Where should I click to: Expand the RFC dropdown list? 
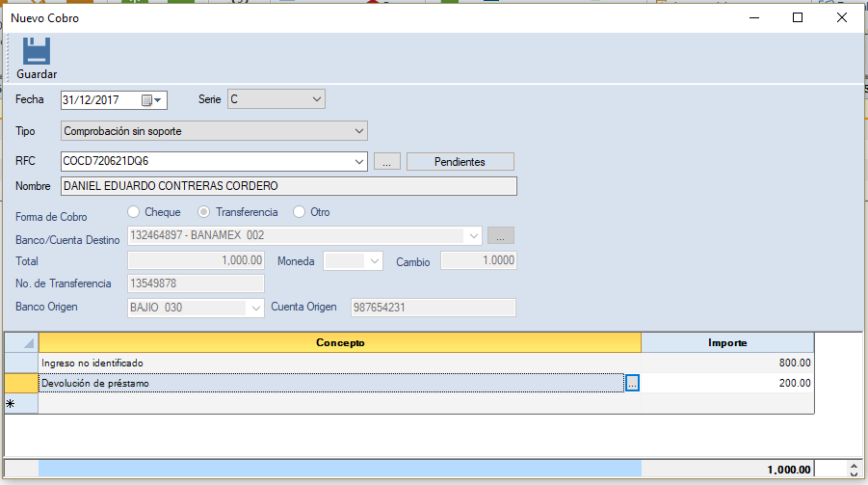pyautogui.click(x=359, y=162)
